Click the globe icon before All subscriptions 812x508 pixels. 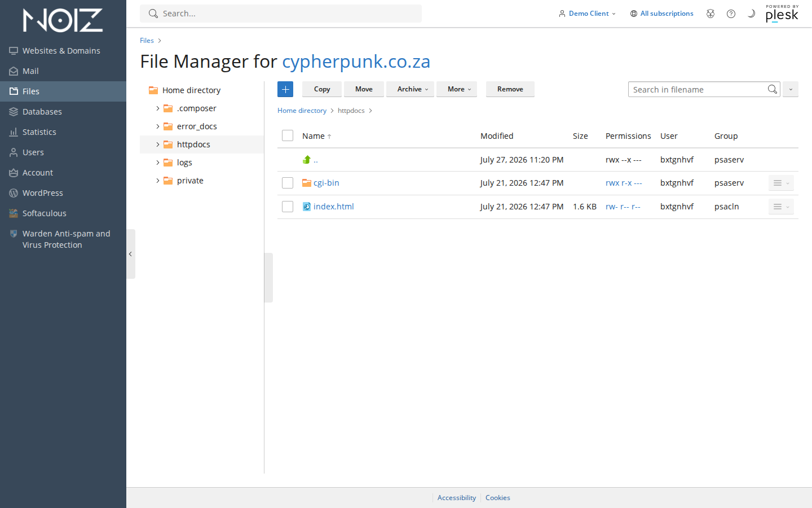coord(634,14)
